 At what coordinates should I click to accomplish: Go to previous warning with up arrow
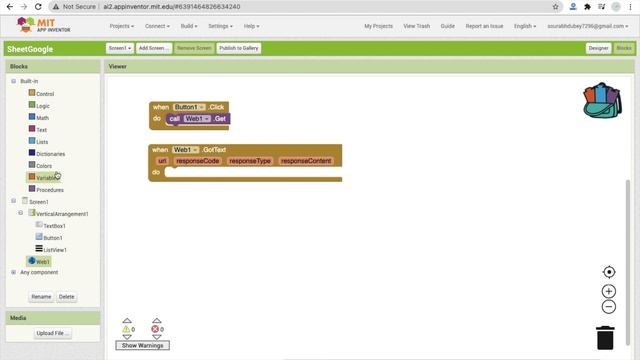pyautogui.click(x=127, y=321)
